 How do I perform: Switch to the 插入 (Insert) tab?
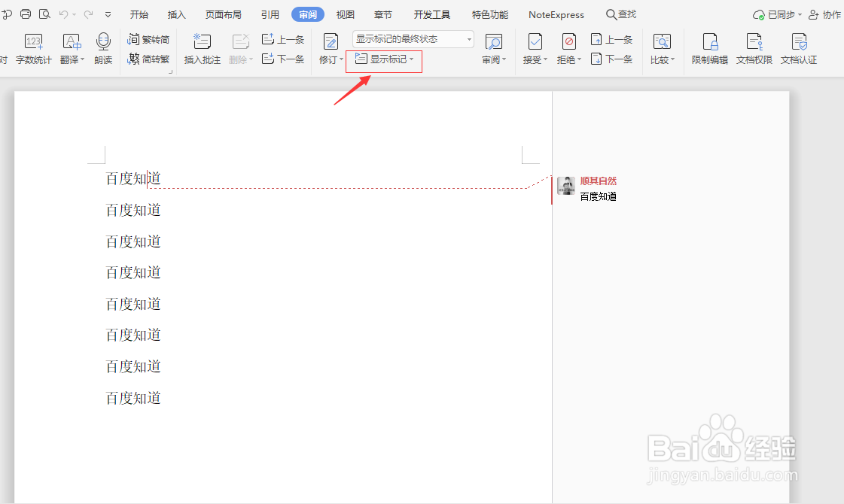176,14
